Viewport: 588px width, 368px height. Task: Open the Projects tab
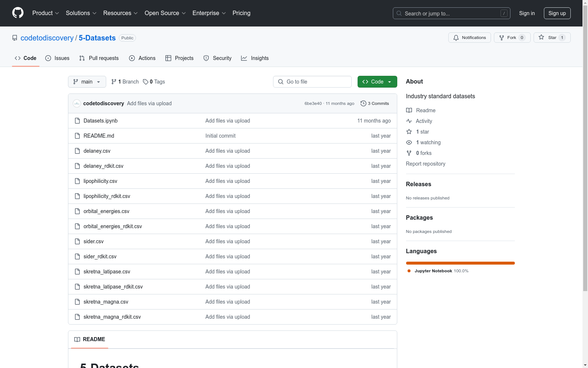coord(179,58)
